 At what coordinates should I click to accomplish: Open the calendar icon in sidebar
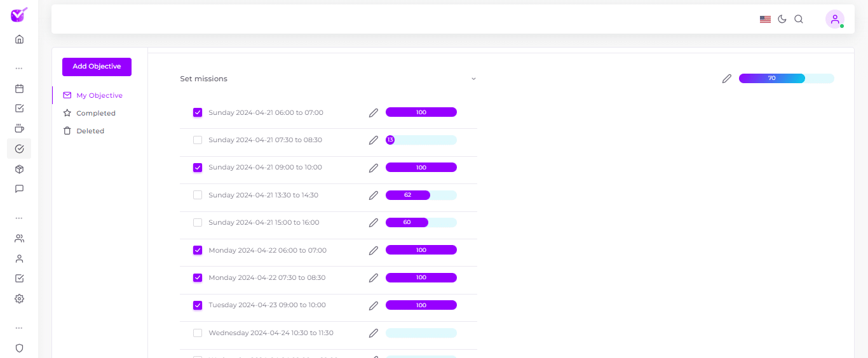point(19,89)
